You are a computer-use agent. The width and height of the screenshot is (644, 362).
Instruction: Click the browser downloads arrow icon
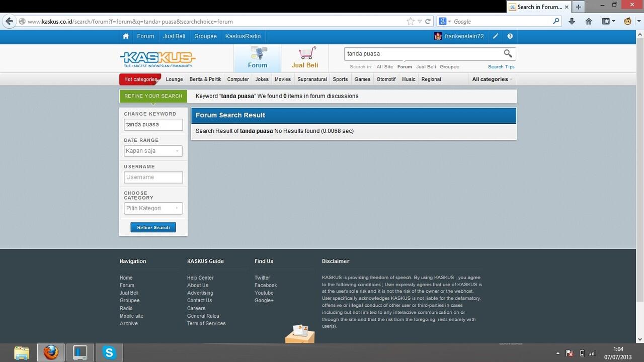tap(572, 21)
